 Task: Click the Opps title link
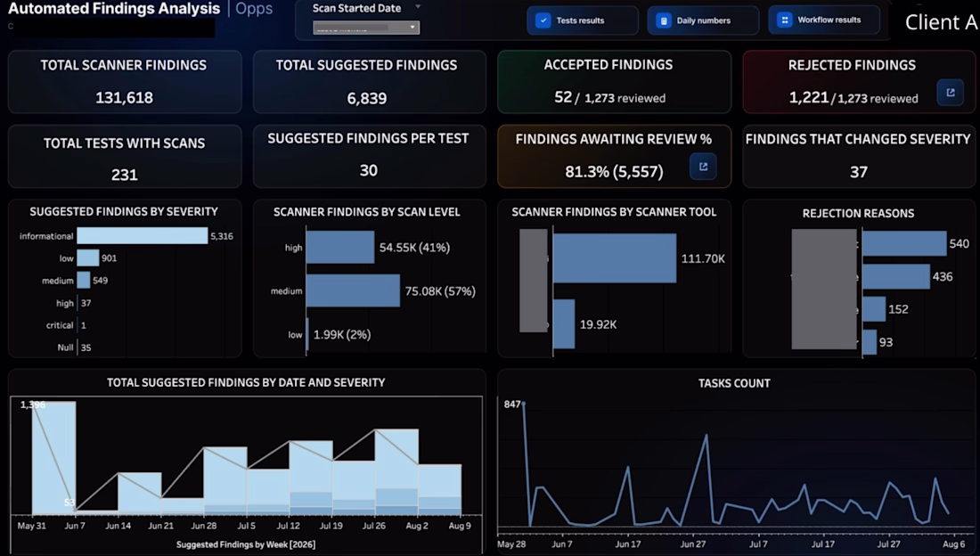tap(254, 9)
